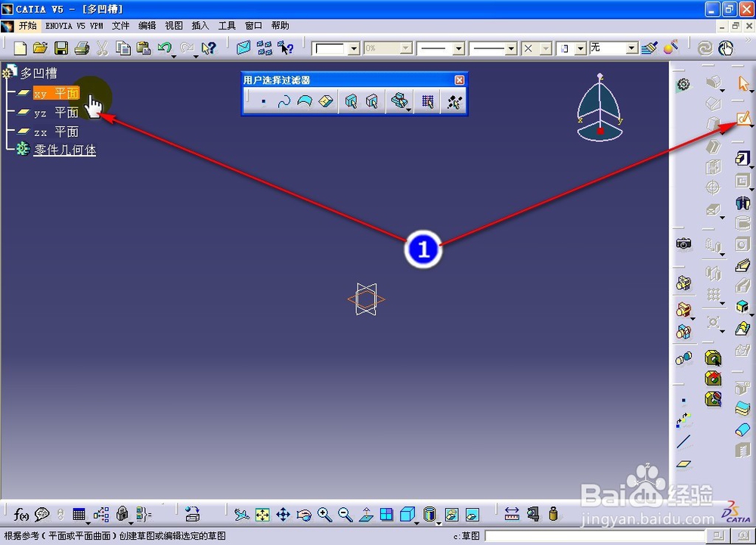The height and width of the screenshot is (545, 756).
Task: Open the 窗口 menu
Action: 253,26
